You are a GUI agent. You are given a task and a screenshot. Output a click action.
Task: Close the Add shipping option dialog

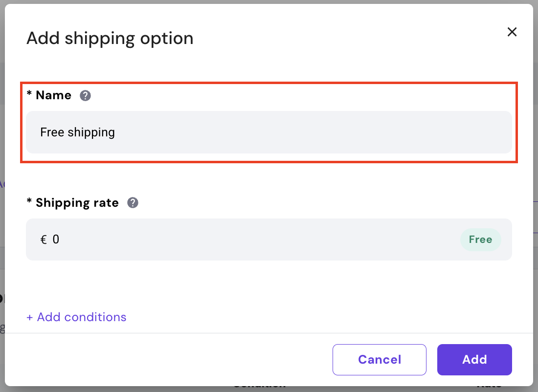click(x=512, y=32)
